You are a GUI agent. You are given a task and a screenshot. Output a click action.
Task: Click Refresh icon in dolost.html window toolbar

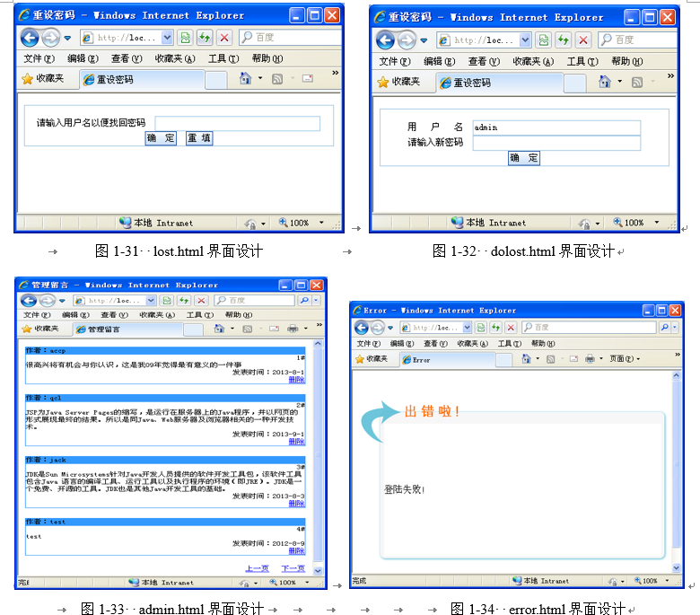pos(564,40)
